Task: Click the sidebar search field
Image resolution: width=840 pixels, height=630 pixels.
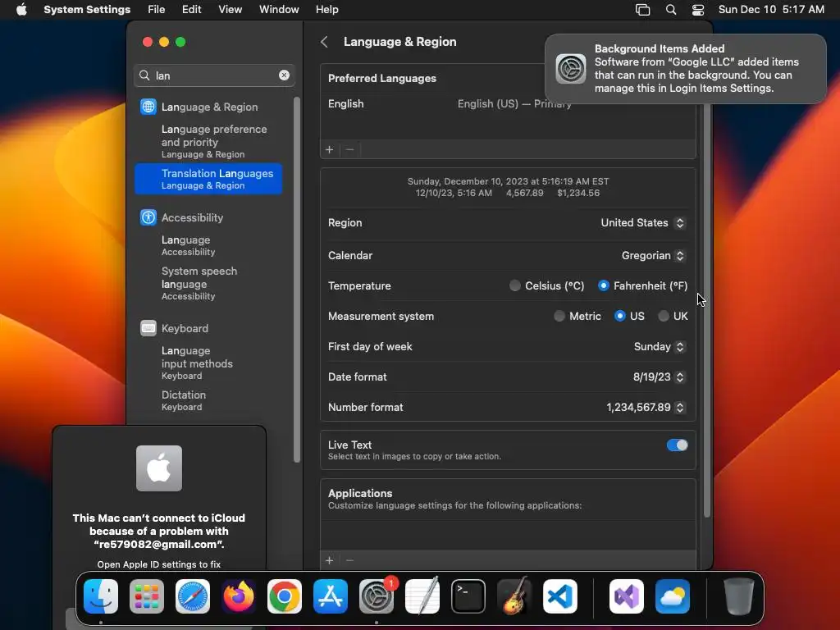Action: click(214, 75)
